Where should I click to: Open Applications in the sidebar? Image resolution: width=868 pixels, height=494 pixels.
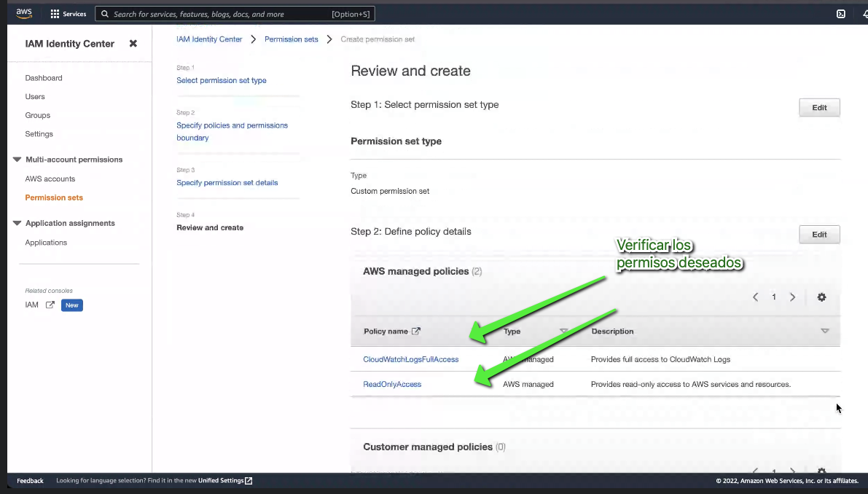(46, 243)
